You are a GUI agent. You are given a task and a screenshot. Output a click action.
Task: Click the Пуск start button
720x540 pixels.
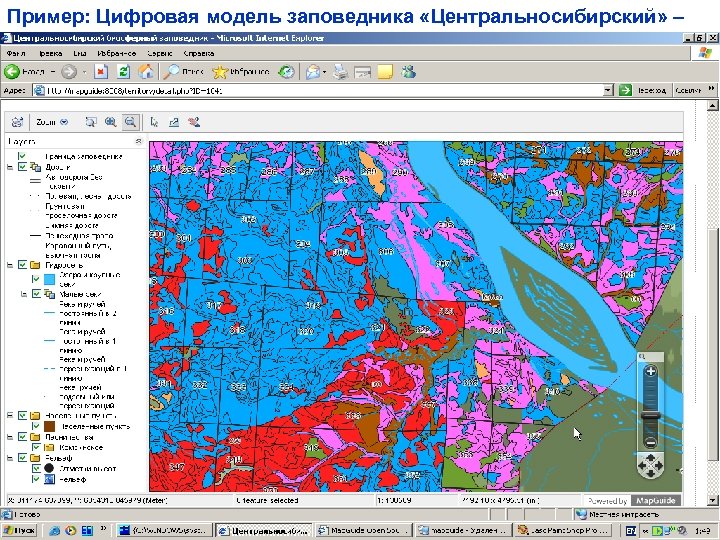click(x=19, y=531)
